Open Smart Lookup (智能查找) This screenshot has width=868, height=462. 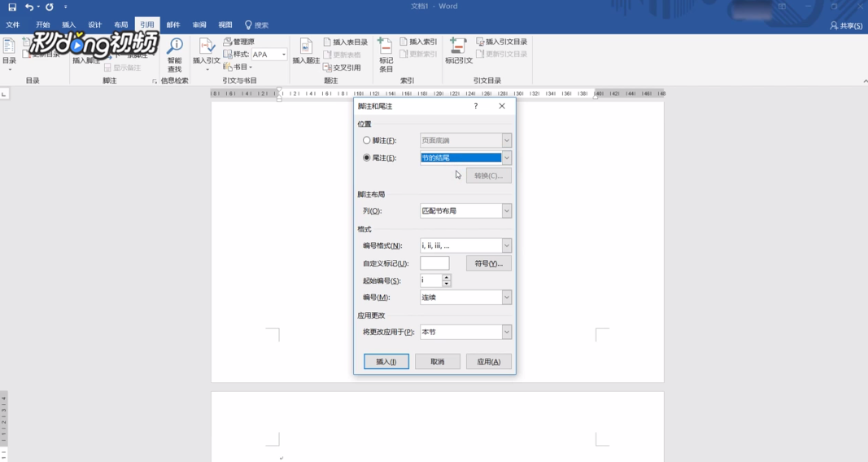pos(175,54)
